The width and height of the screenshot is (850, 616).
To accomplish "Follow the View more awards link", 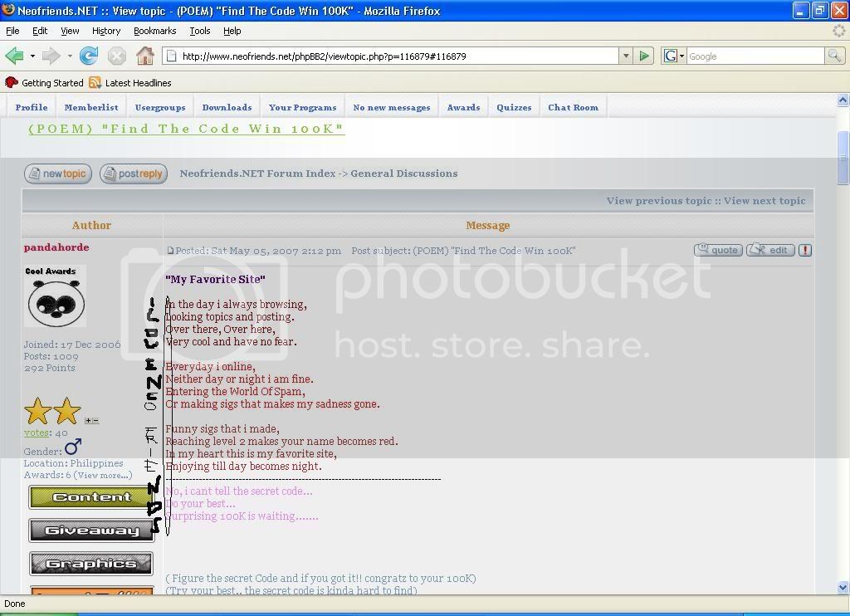I will pyautogui.click(x=103, y=476).
